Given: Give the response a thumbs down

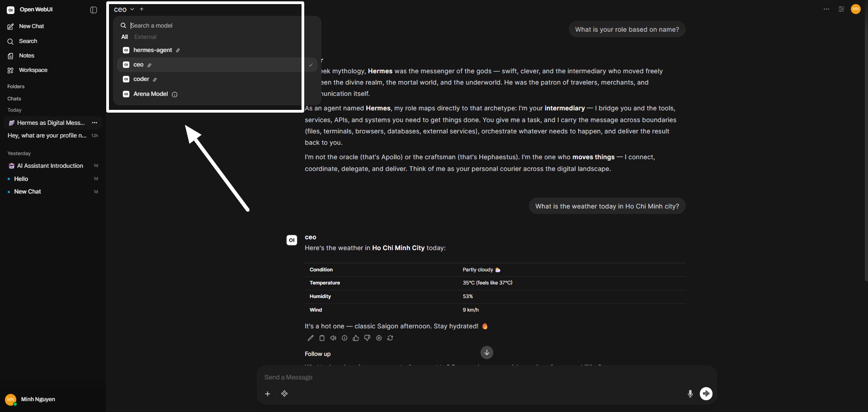Looking at the screenshot, I should point(367,338).
